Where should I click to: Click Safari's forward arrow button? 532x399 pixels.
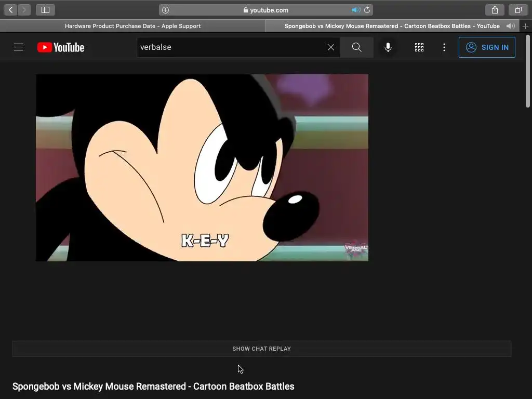click(24, 10)
